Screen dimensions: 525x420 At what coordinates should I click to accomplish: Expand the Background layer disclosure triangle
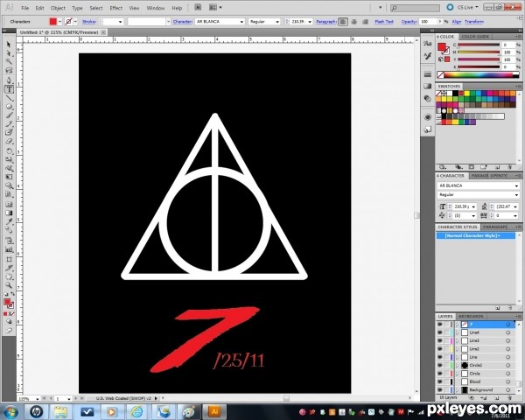click(458, 390)
